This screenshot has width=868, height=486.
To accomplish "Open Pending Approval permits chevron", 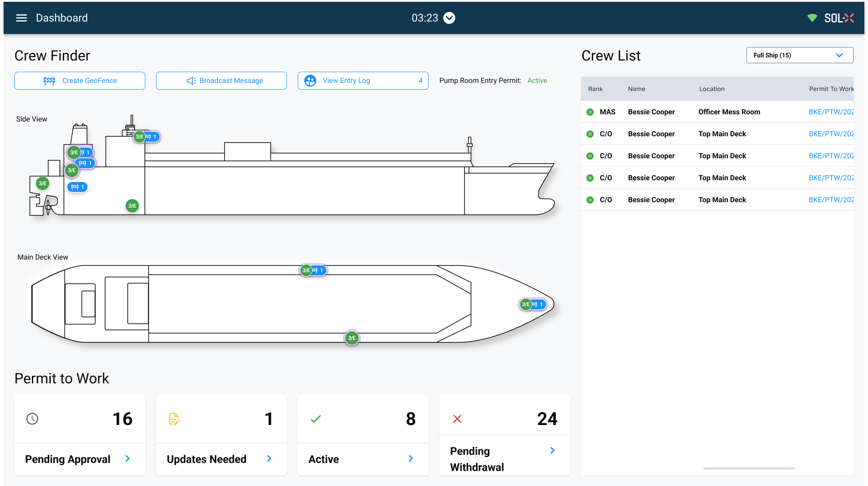I will click(x=128, y=459).
